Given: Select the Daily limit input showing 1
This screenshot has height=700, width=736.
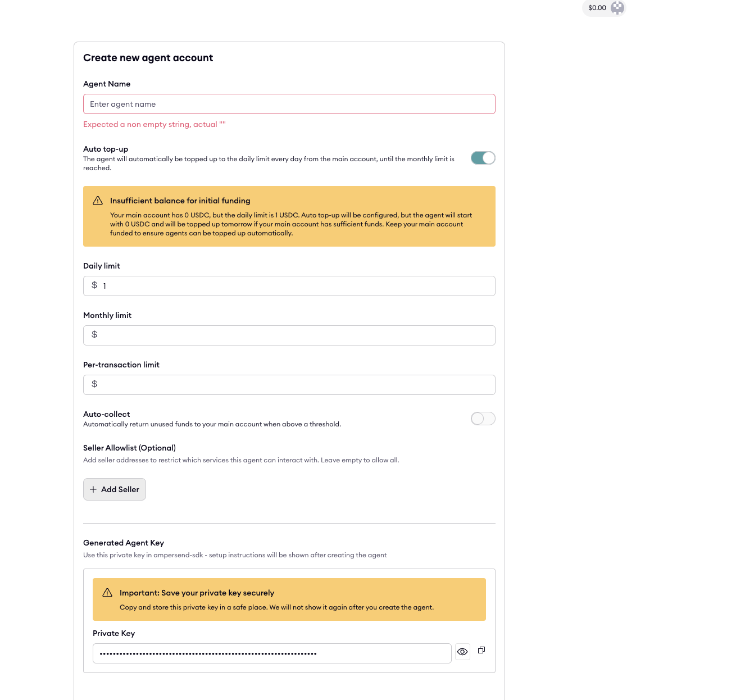Looking at the screenshot, I should tap(289, 285).
